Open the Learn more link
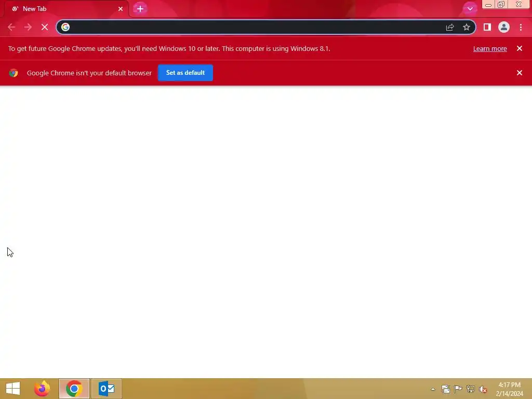 [490, 48]
